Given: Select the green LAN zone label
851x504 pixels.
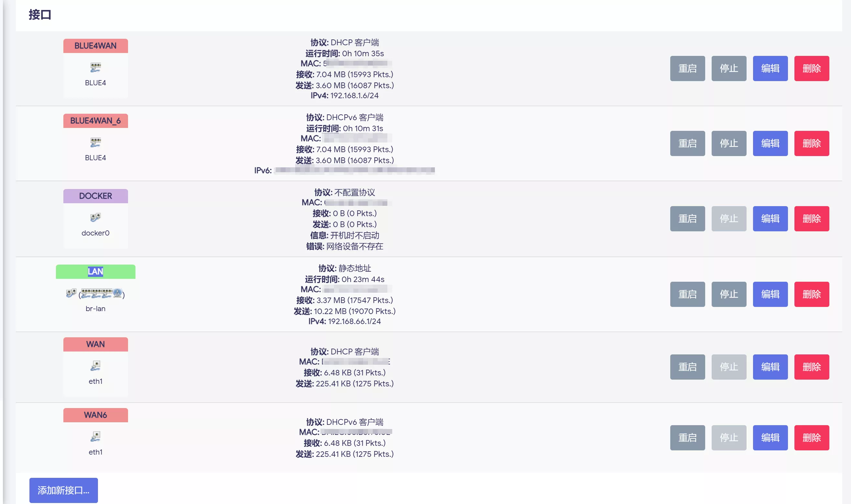Looking at the screenshot, I should pos(95,272).
